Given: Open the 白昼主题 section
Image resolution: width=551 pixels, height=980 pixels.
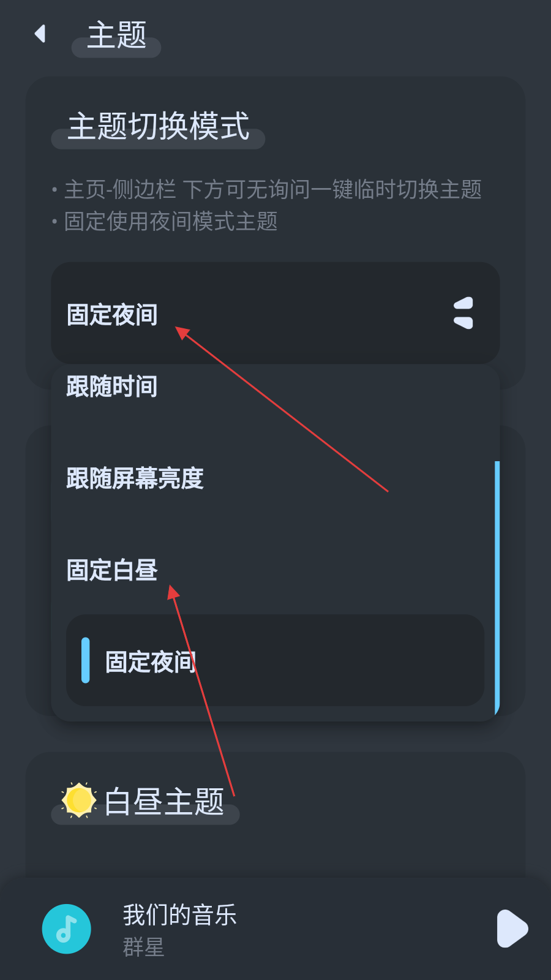Looking at the screenshot, I should pos(164,801).
